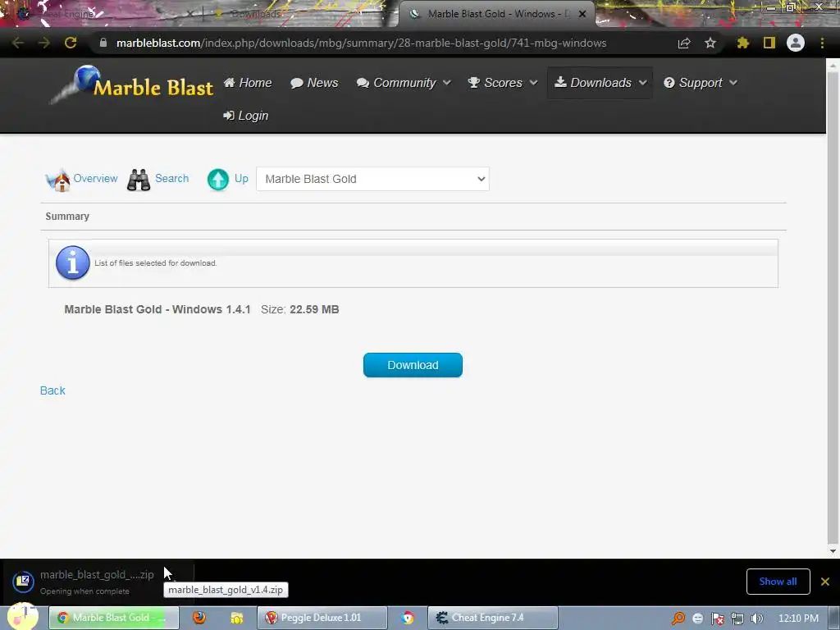
Task: Click 'List of files selected for download.' text
Action: pos(155,263)
